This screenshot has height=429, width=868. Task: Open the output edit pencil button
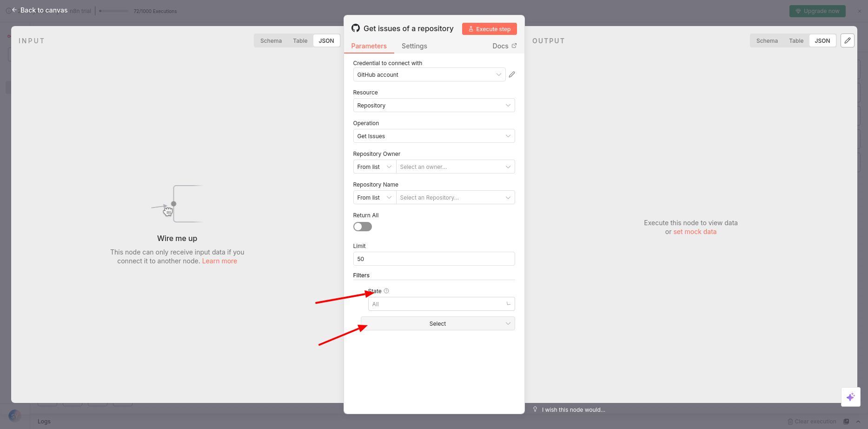click(x=848, y=40)
